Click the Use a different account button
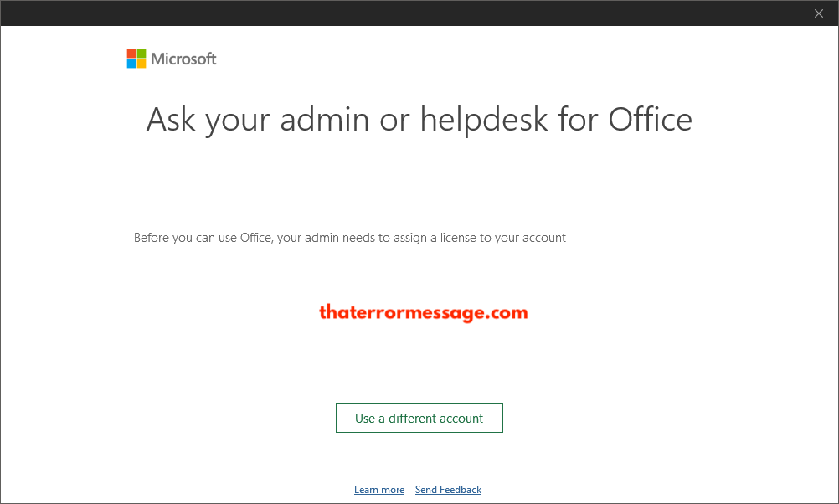 [419, 418]
